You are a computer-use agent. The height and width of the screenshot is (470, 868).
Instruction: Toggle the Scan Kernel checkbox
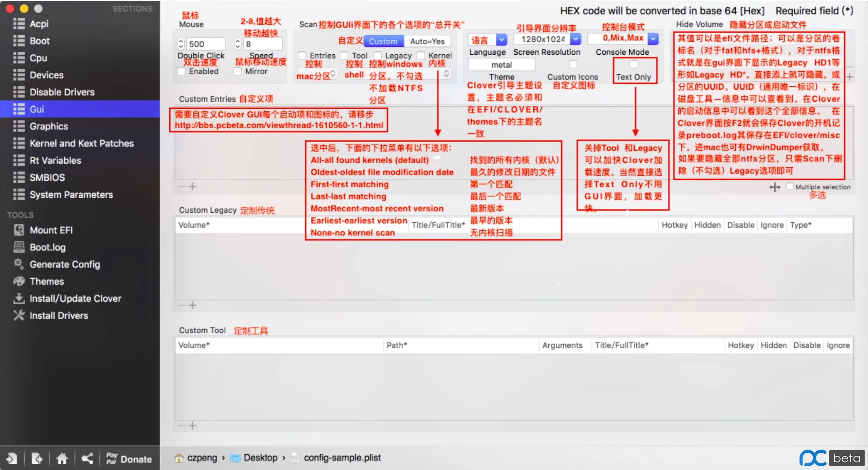(421, 55)
